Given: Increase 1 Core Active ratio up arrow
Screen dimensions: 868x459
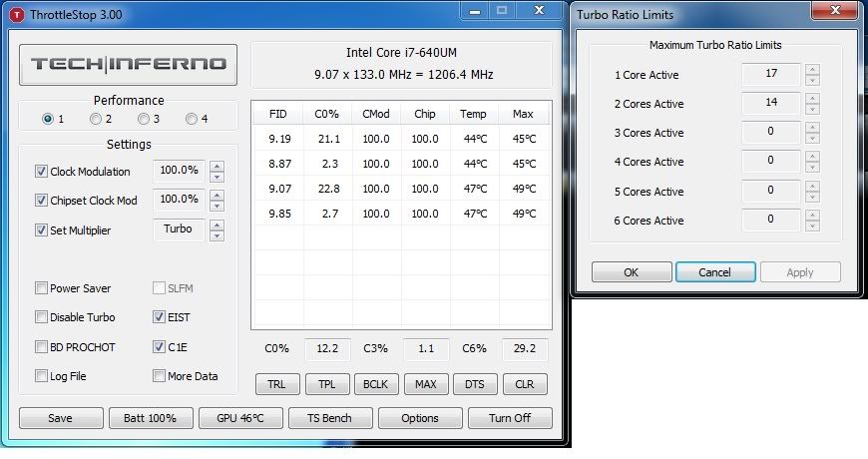Looking at the screenshot, I should [x=813, y=69].
